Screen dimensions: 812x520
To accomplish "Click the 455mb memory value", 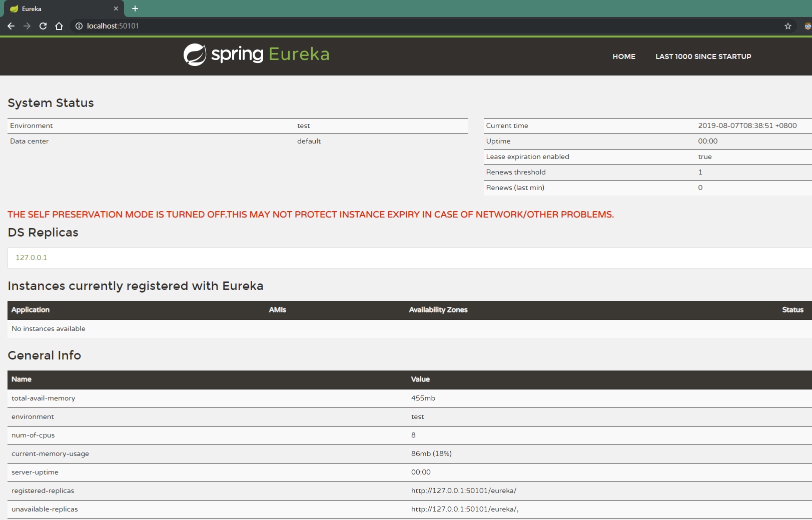I will (423, 398).
